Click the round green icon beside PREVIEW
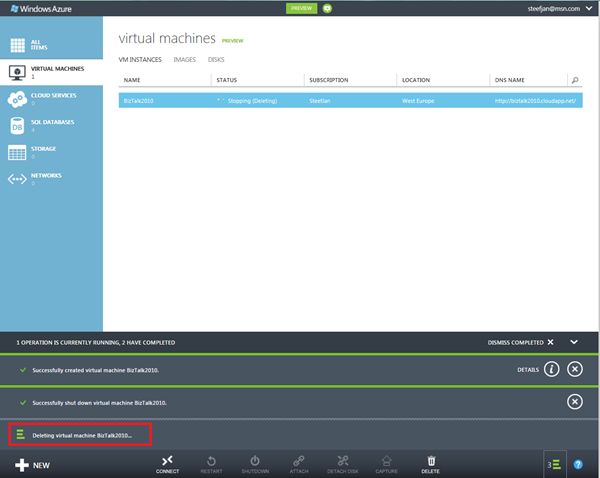 click(327, 8)
